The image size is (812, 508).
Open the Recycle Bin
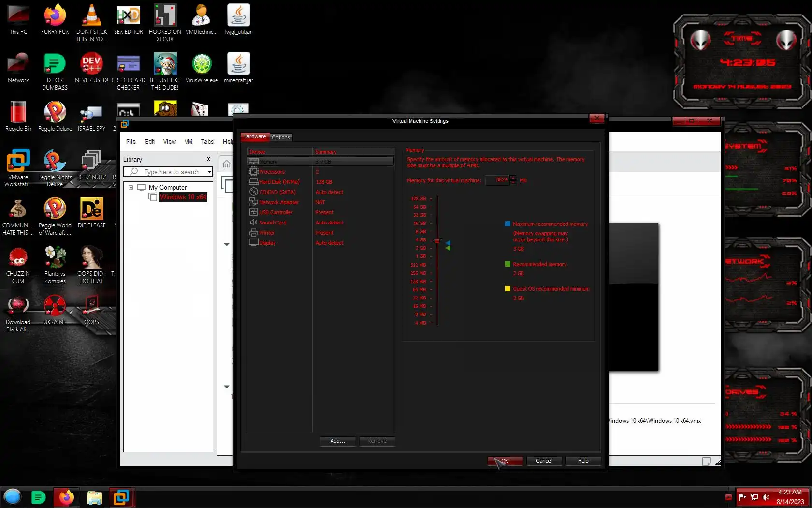[18, 116]
